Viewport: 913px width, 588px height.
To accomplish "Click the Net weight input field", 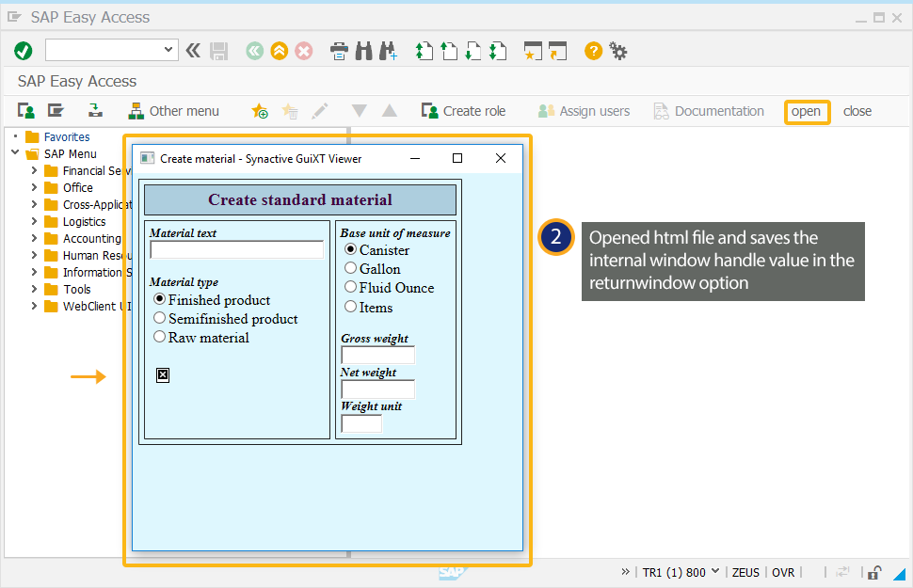I will pyautogui.click(x=377, y=389).
